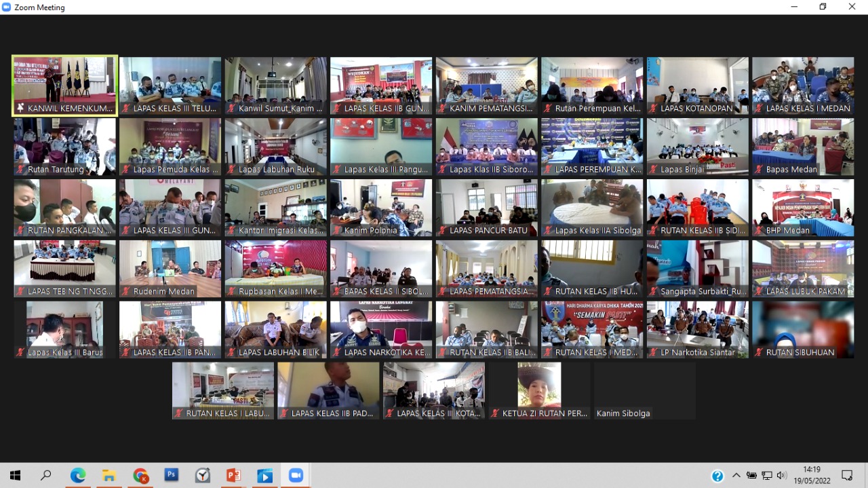This screenshot has height=488, width=868.
Task: Click the taskbar clock and date
Action: (x=811, y=475)
